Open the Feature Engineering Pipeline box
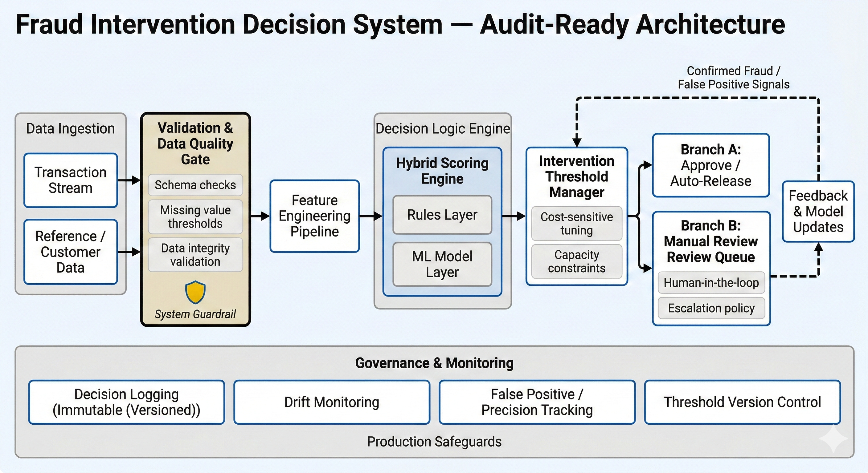 click(315, 216)
